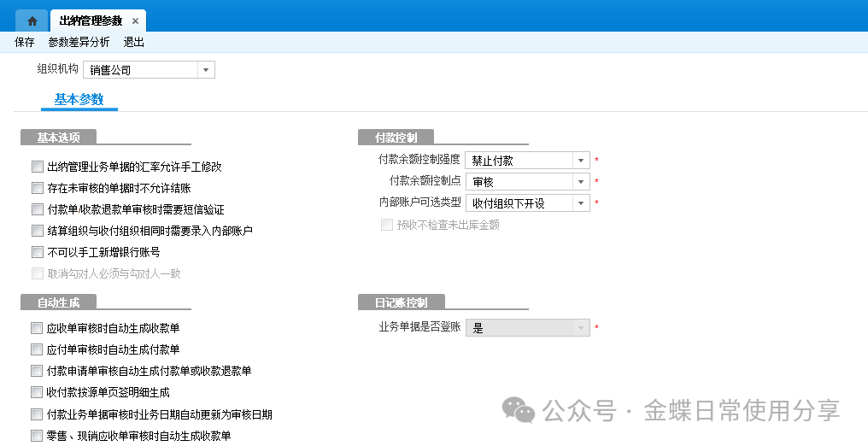Toggle 存在未审核的单据时不允许结账 checkbox
Image resolution: width=868 pixels, height=446 pixels.
37,188
